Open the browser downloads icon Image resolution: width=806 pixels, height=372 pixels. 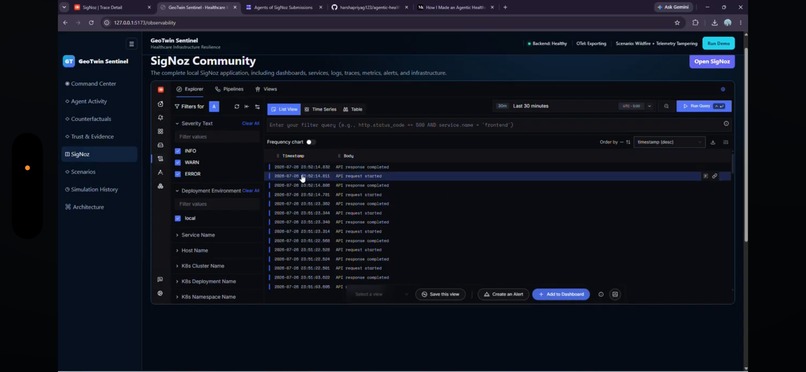[x=715, y=23]
